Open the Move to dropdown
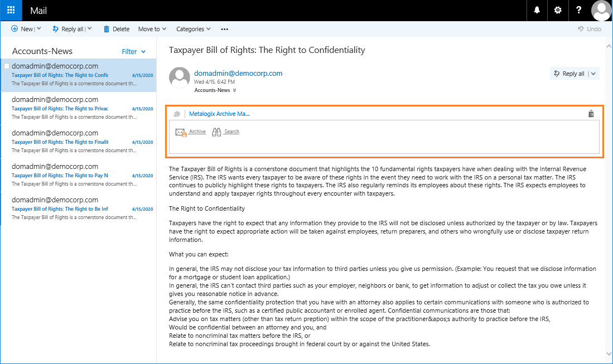This screenshot has width=613, height=364. coord(152,29)
